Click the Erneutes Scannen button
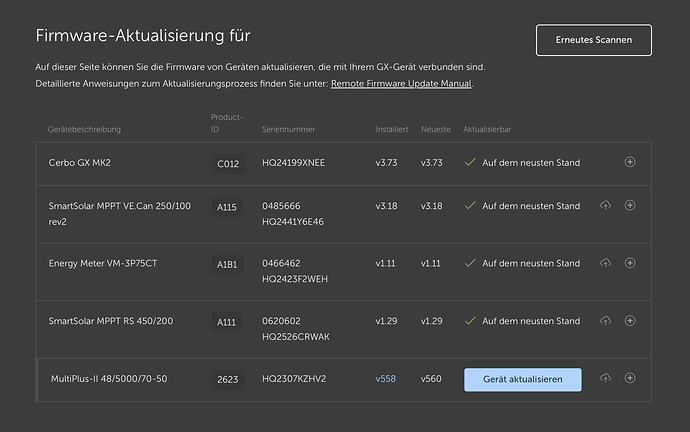This screenshot has height=432, width=690. [x=594, y=40]
